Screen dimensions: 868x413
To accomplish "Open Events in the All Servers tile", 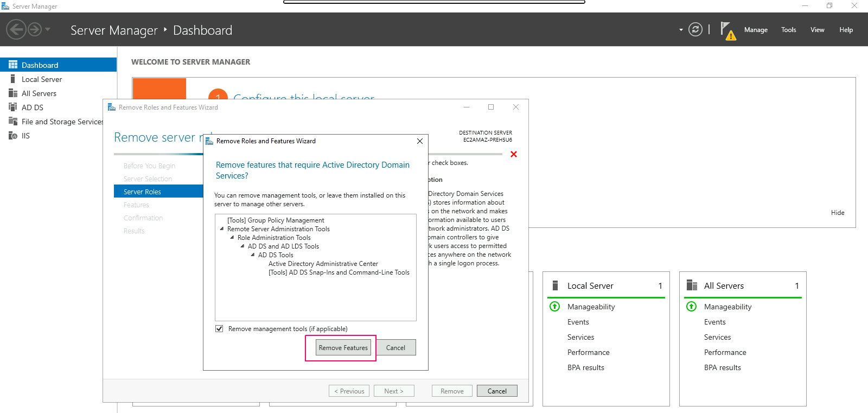I will (x=715, y=322).
